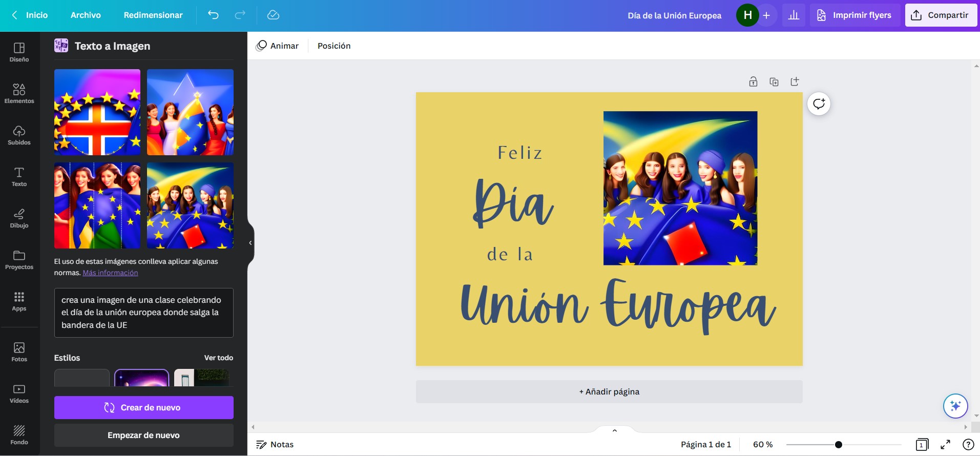Select the 'Unión Europea' text on canvas
This screenshot has height=456, width=980.
[618, 306]
